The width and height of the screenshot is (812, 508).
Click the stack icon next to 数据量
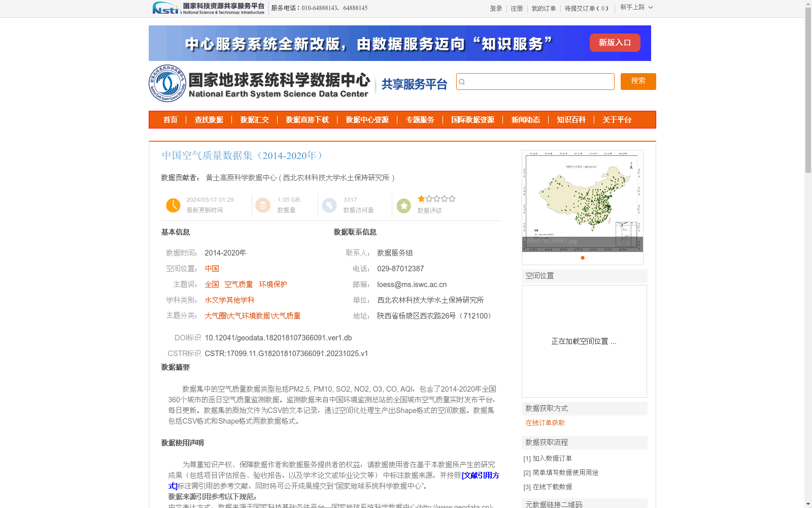tap(263, 205)
